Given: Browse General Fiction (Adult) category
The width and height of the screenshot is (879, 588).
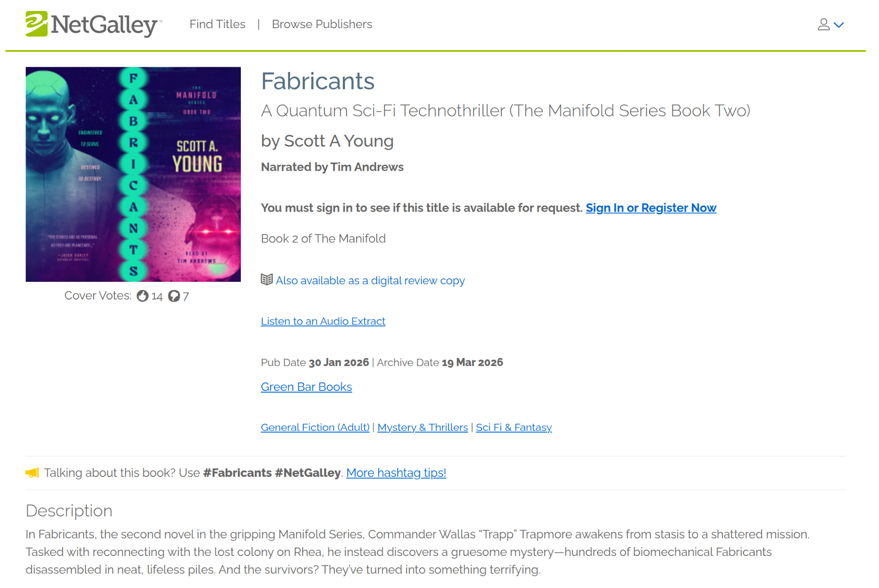Looking at the screenshot, I should (x=315, y=427).
